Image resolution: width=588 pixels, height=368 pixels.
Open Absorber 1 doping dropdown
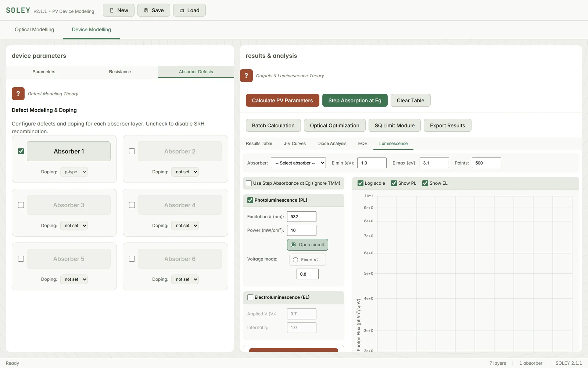(x=74, y=172)
